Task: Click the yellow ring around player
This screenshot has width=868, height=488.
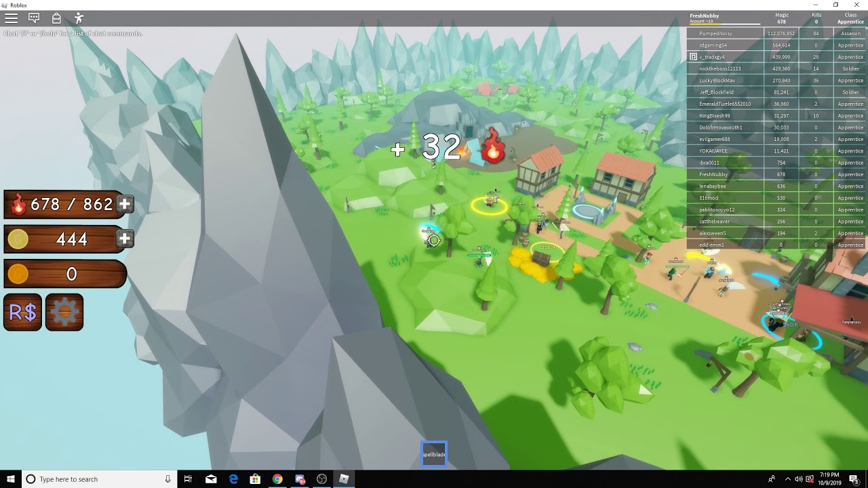Action: [x=490, y=205]
